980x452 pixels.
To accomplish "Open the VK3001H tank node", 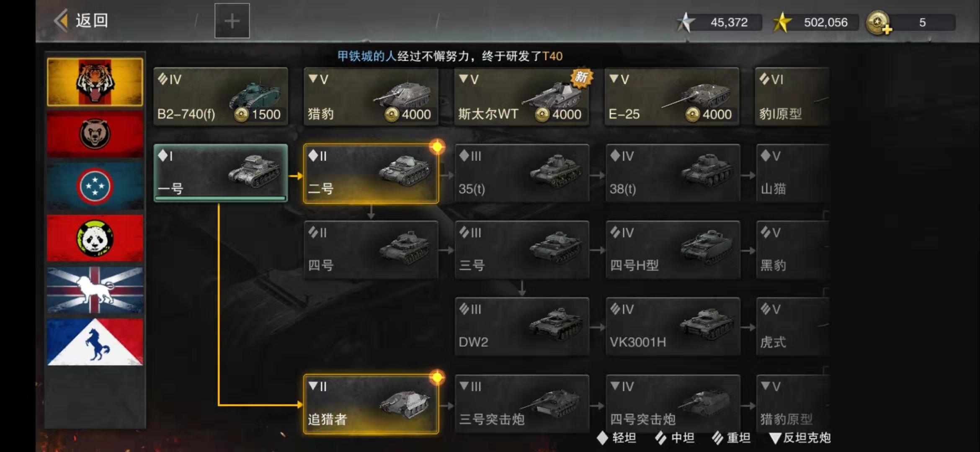I will (673, 327).
